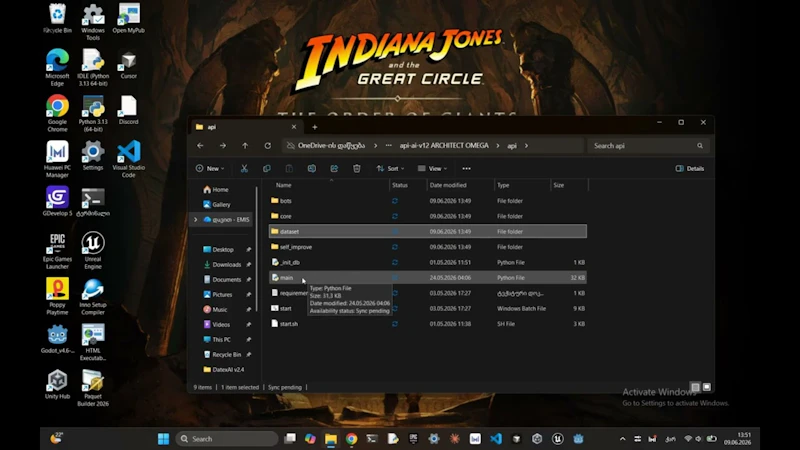
Task: Open Poppy Playtime desktop shortcut
Action: [x=57, y=296]
